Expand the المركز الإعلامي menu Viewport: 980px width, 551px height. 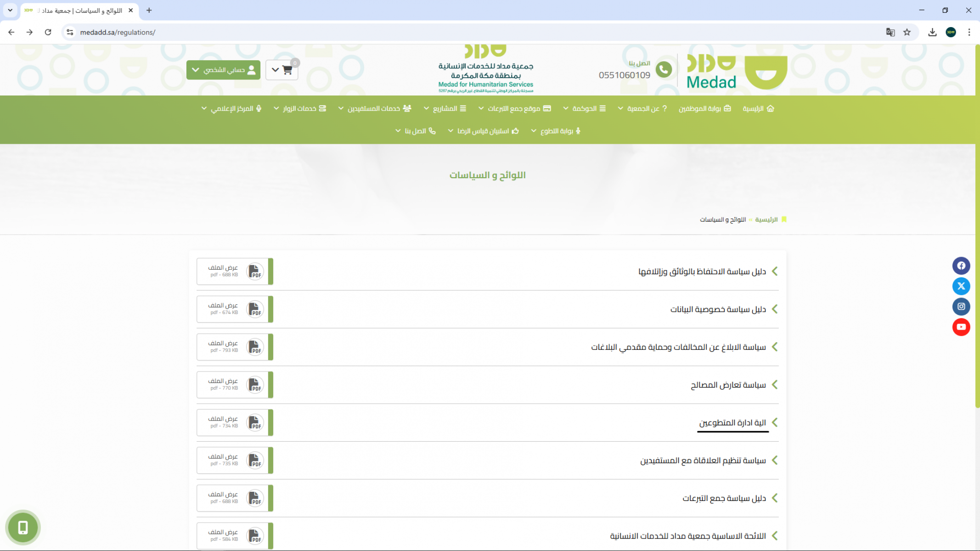(x=231, y=108)
